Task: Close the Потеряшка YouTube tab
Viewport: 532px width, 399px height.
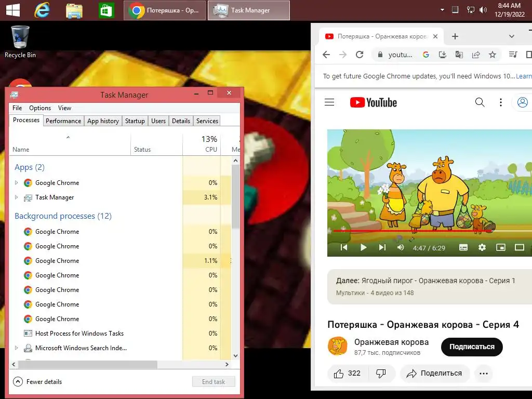Action: click(x=435, y=36)
